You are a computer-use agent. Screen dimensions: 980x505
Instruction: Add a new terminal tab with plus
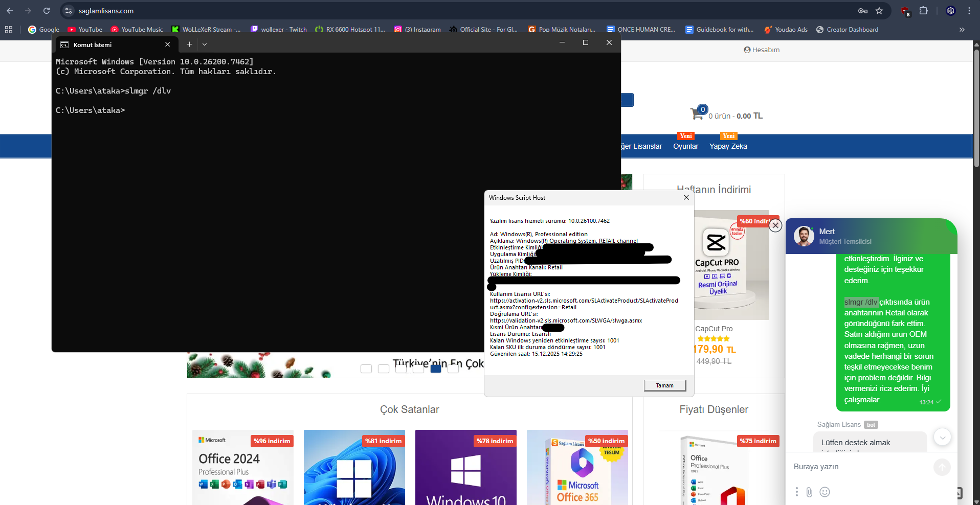pos(189,44)
